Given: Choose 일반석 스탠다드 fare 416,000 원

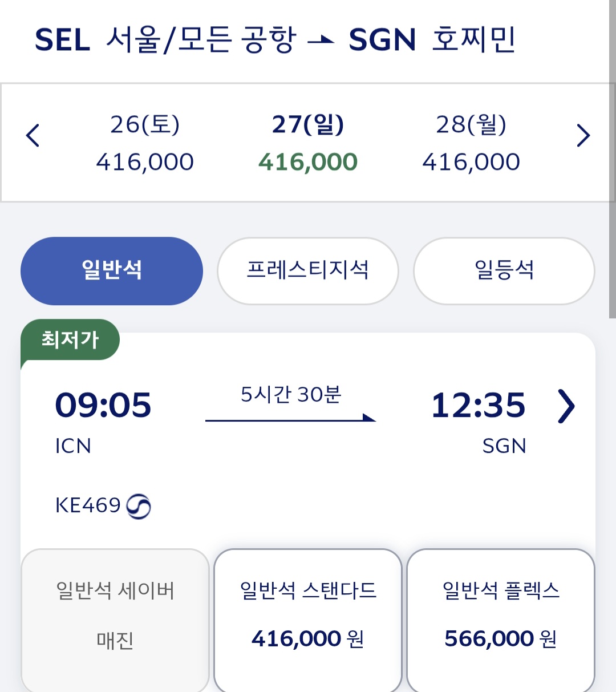Looking at the screenshot, I should [x=308, y=616].
